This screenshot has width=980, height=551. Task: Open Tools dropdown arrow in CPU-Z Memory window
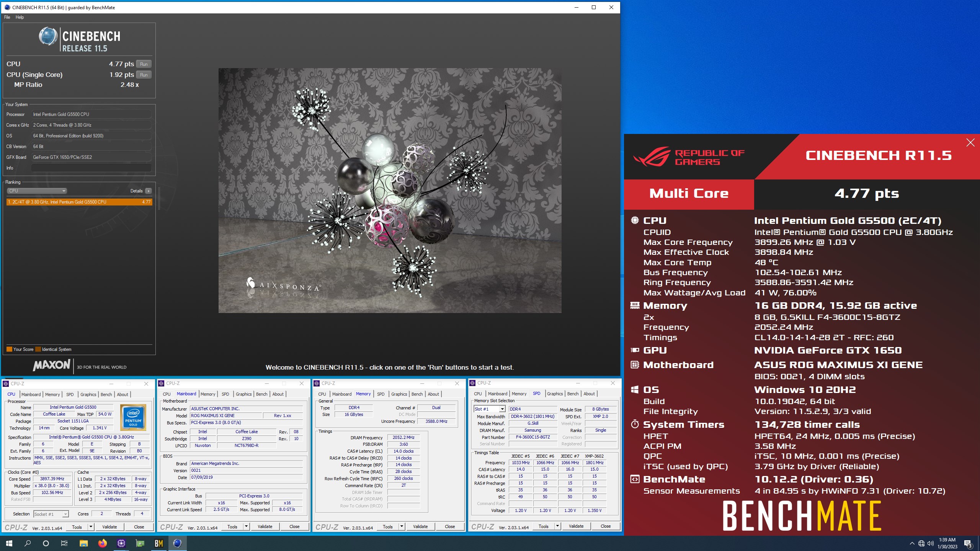click(402, 527)
